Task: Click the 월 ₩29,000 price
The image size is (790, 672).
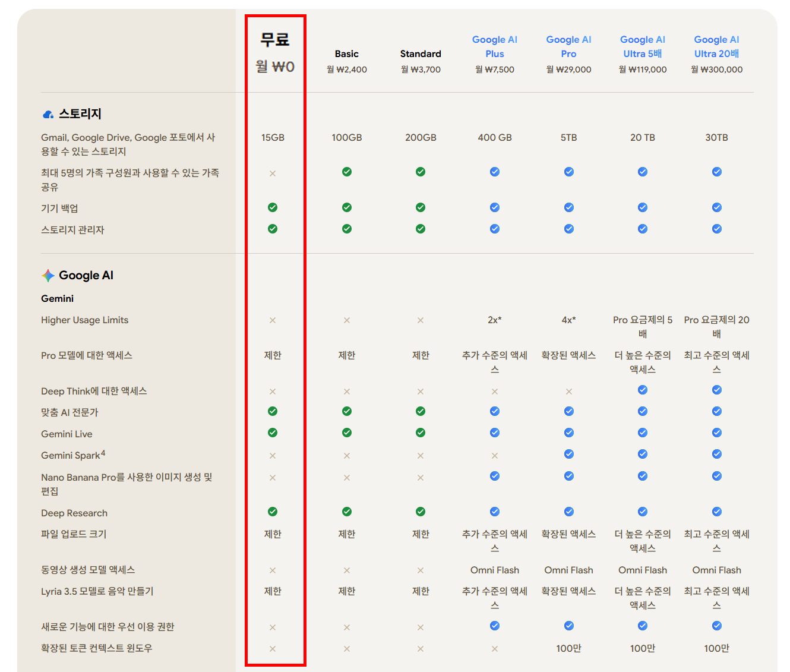Action: (x=568, y=70)
